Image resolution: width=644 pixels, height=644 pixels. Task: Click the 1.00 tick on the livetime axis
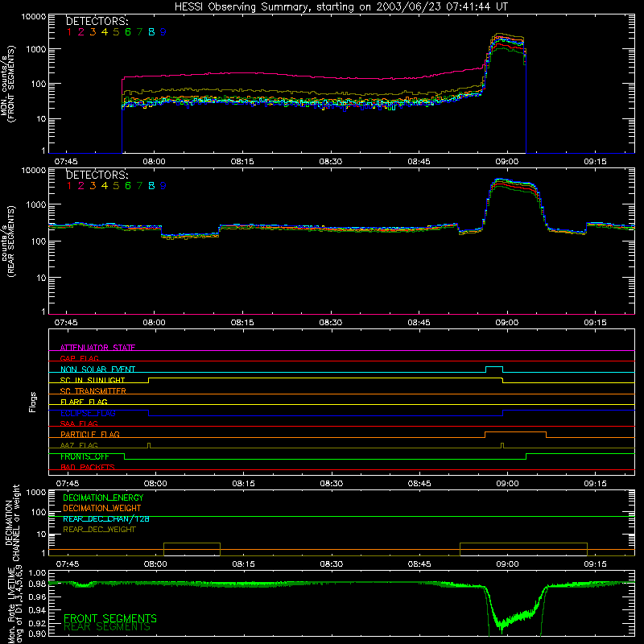(37, 573)
